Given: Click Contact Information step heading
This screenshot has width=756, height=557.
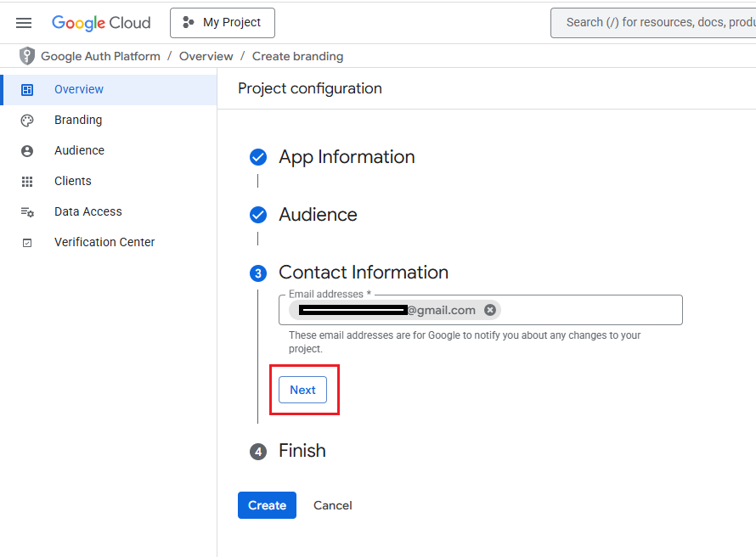Looking at the screenshot, I should click(364, 273).
